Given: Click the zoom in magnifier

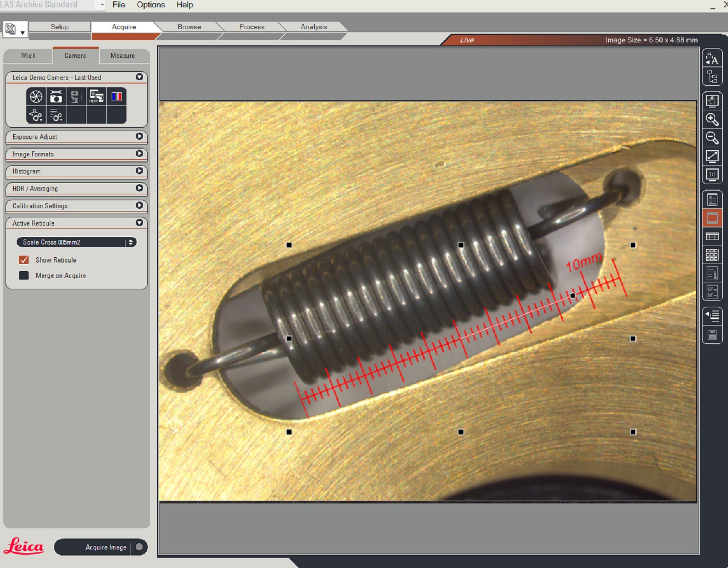Looking at the screenshot, I should (x=712, y=120).
